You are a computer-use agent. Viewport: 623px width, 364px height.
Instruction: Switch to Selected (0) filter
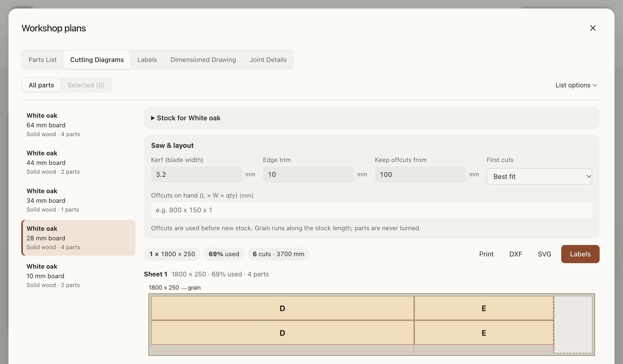(86, 85)
